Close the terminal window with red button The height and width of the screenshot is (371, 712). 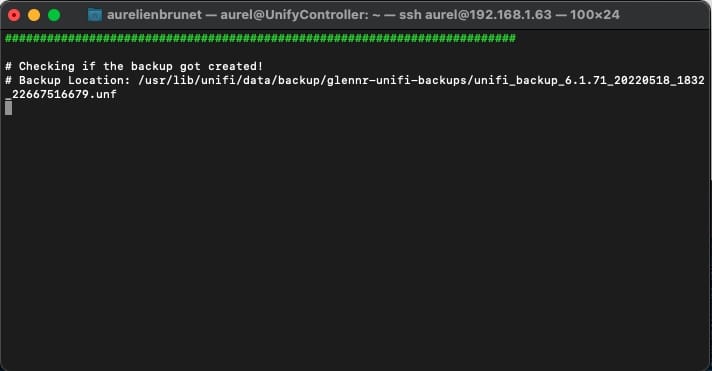tap(14, 15)
